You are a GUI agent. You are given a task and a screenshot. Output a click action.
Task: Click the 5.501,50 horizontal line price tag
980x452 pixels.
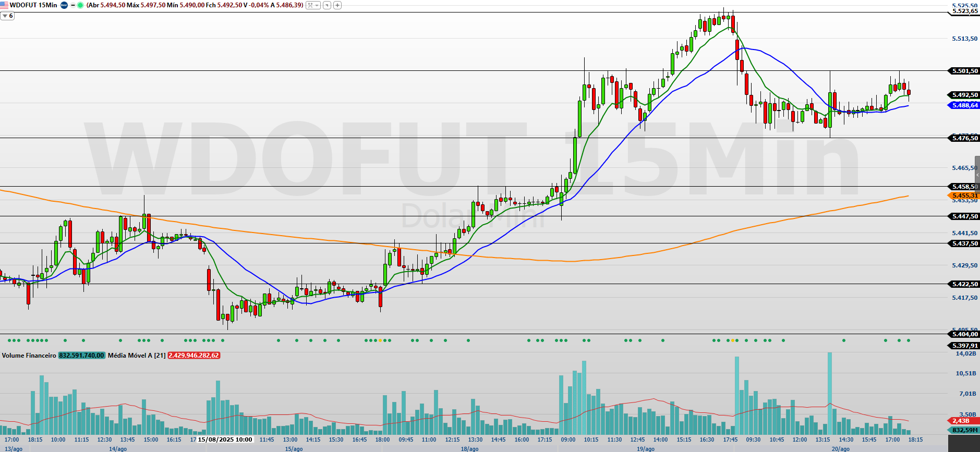pos(964,71)
